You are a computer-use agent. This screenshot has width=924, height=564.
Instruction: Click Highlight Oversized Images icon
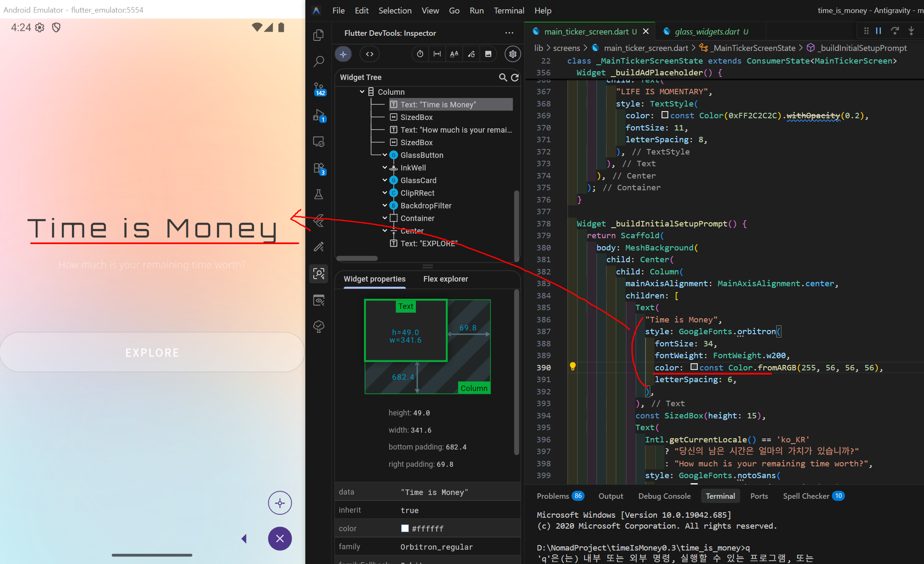pyautogui.click(x=488, y=54)
